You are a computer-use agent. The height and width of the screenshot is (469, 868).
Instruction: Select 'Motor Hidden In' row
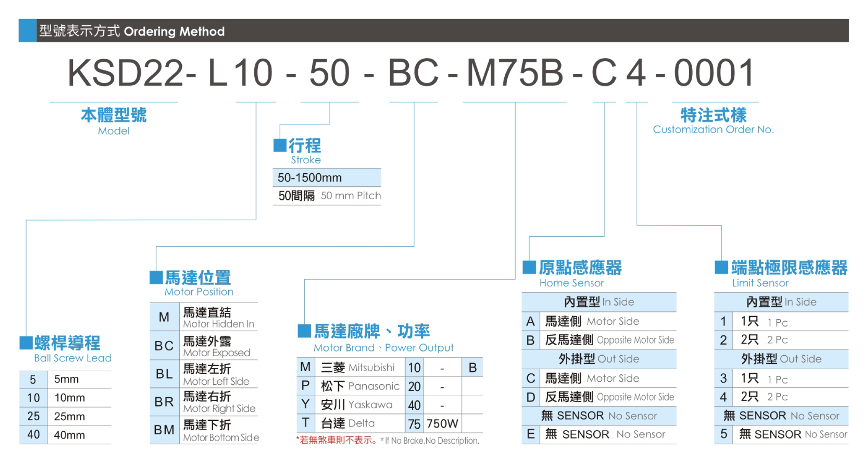[x=204, y=317]
